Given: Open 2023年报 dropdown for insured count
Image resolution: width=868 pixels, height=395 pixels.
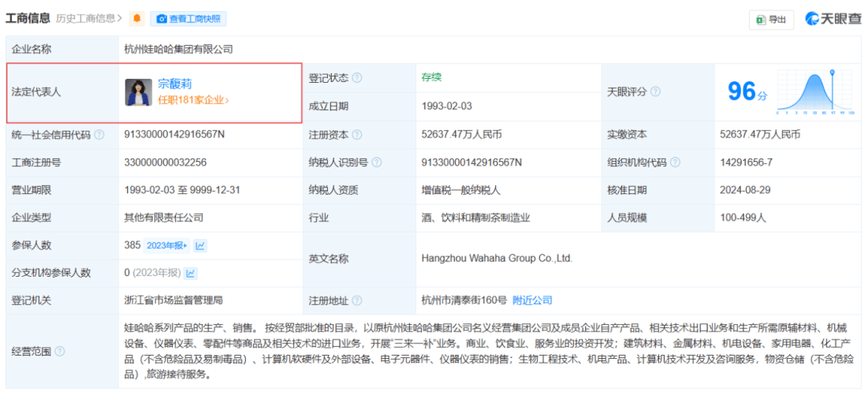Looking at the screenshot, I should coord(167,245).
